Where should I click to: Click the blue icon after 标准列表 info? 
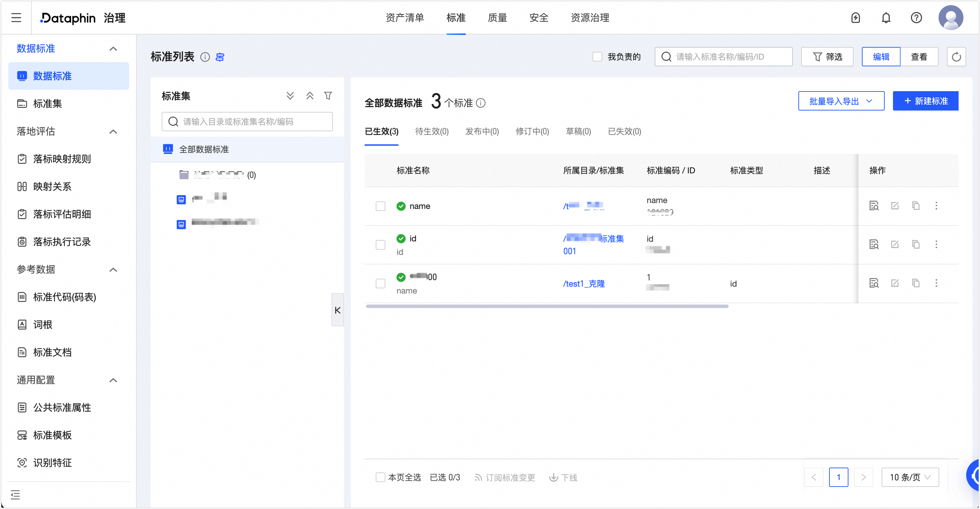coord(220,57)
